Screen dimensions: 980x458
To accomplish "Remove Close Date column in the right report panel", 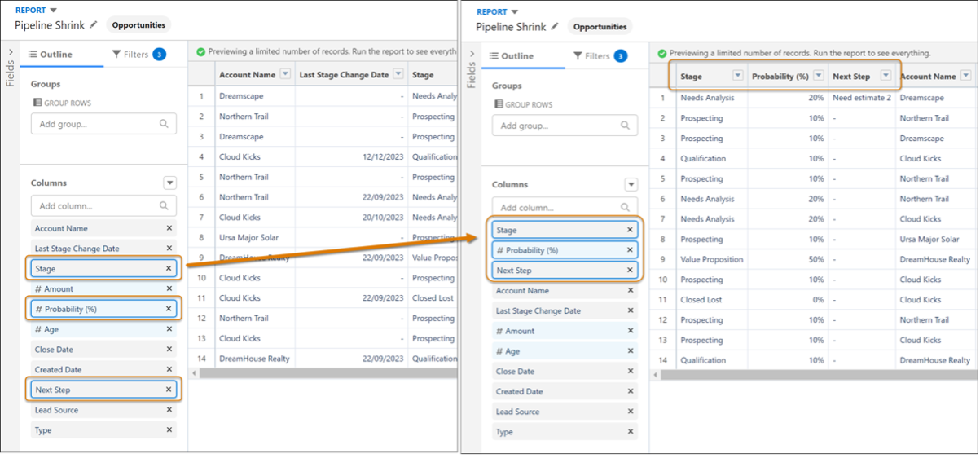I will (x=630, y=372).
